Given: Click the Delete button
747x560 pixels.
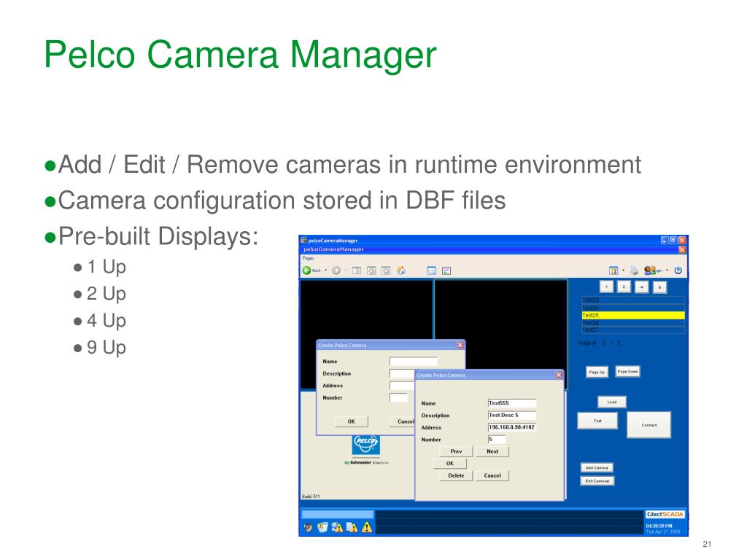Looking at the screenshot, I should (456, 475).
